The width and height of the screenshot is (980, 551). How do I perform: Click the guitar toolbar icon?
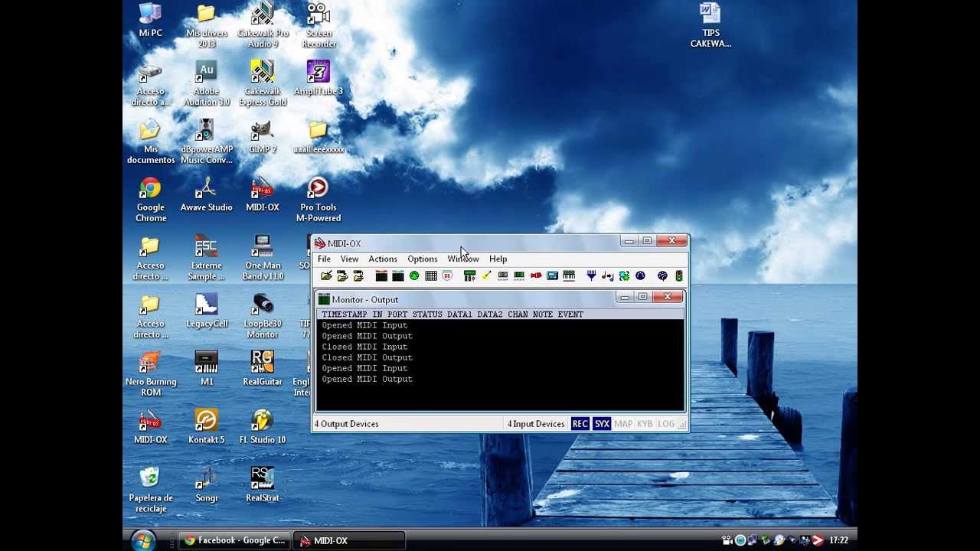486,275
